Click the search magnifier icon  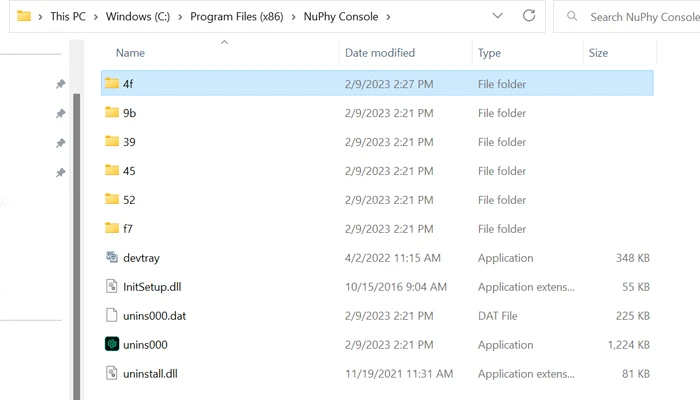[x=572, y=17]
